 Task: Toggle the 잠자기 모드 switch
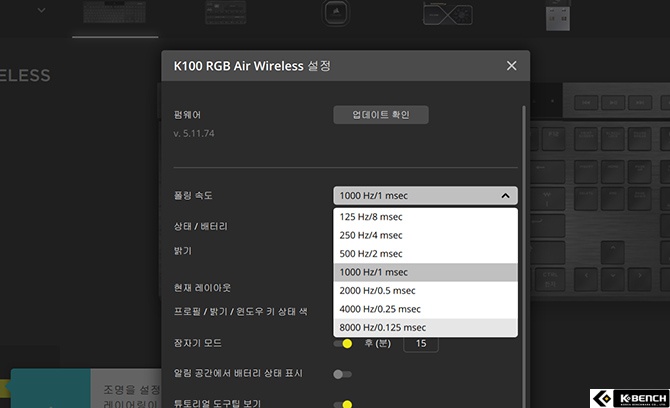[x=343, y=343]
